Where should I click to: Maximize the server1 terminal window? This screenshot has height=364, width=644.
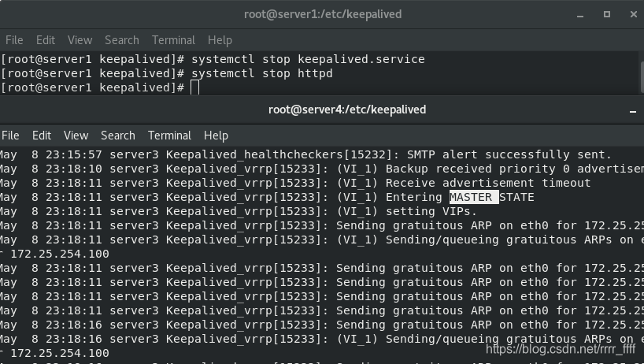click(607, 14)
